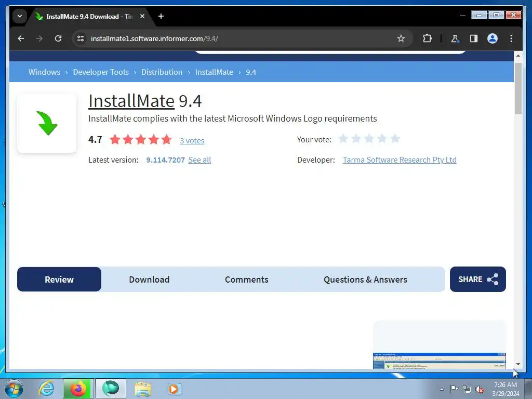532x399 pixels.
Task: Expand the tab search dropdown arrow
Action: tap(20, 16)
